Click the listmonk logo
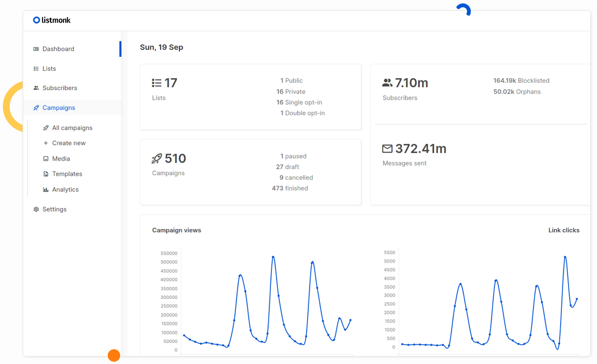 [x=52, y=20]
